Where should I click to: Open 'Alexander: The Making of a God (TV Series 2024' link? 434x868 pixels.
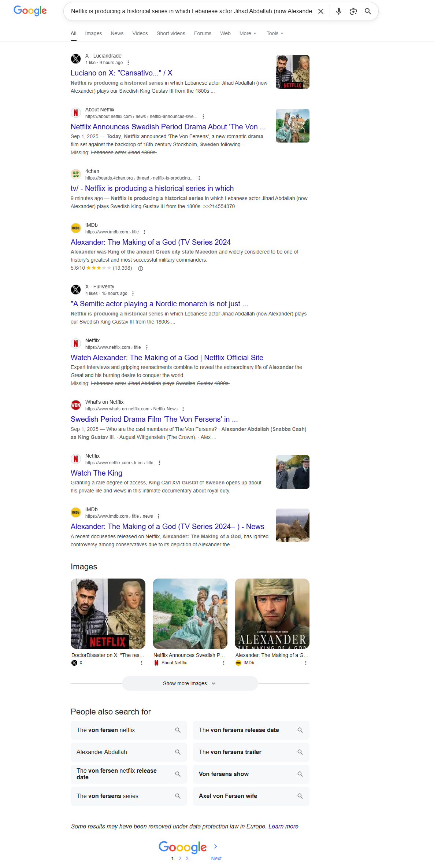(x=151, y=242)
